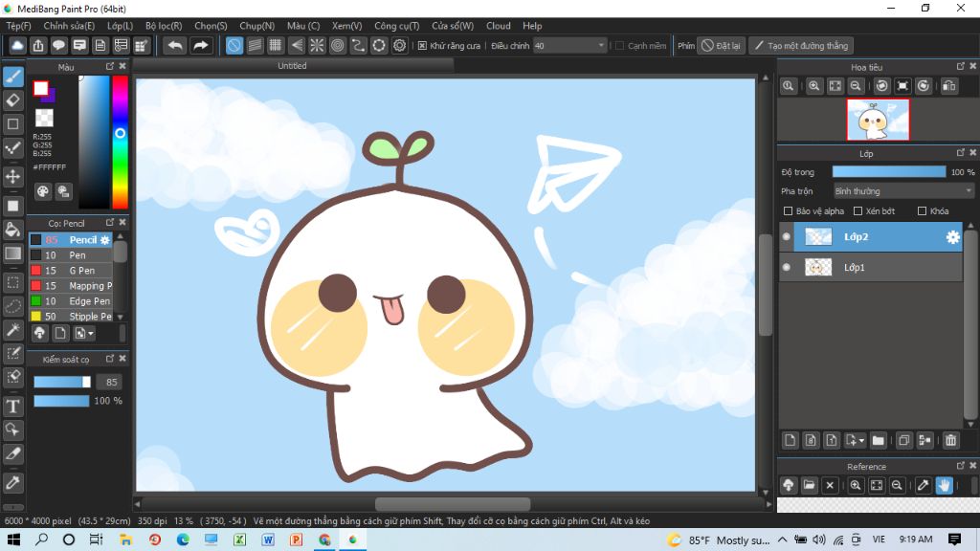Select the Edge Pen brush

[x=71, y=301]
